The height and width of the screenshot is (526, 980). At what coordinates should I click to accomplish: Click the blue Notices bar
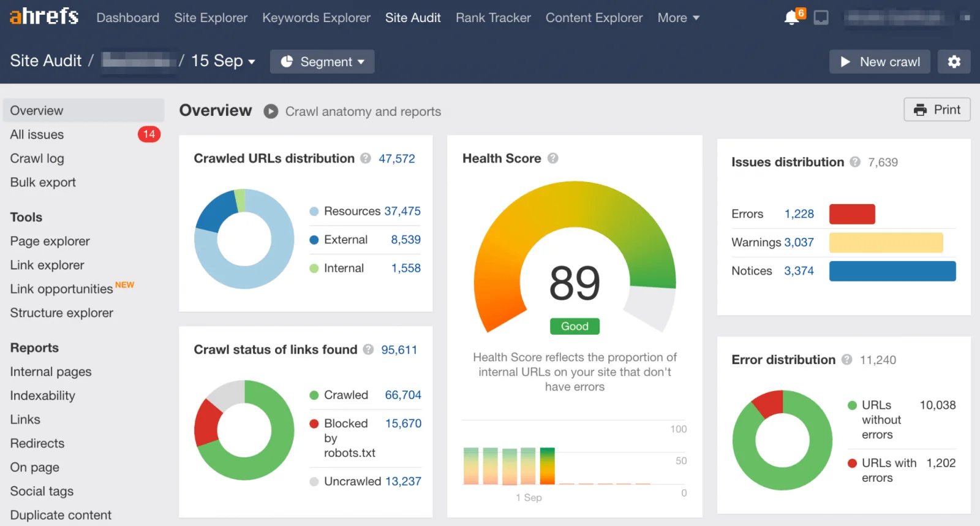(892, 271)
